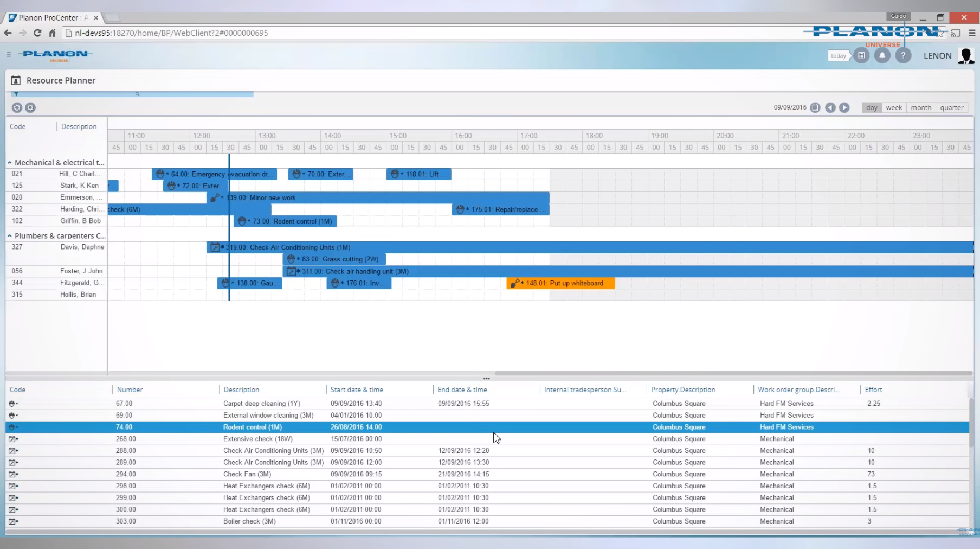Click the Work order group column header
The height and width of the screenshot is (549, 980).
[798, 390]
